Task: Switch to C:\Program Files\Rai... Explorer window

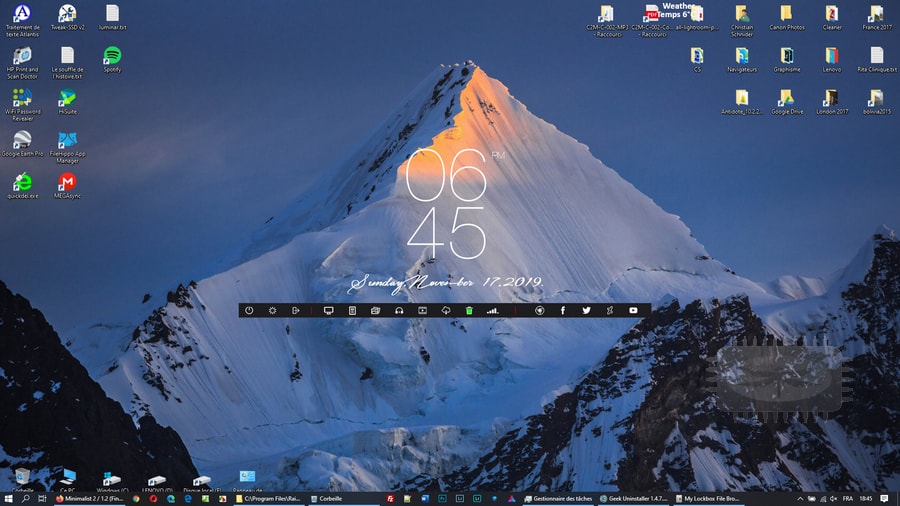Action: click(x=268, y=499)
